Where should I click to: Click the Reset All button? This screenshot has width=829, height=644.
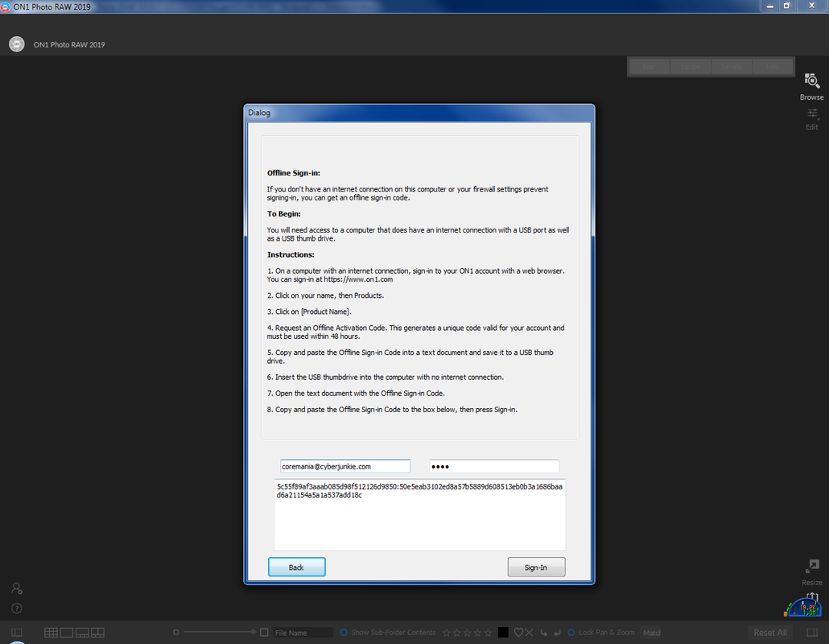(769, 633)
